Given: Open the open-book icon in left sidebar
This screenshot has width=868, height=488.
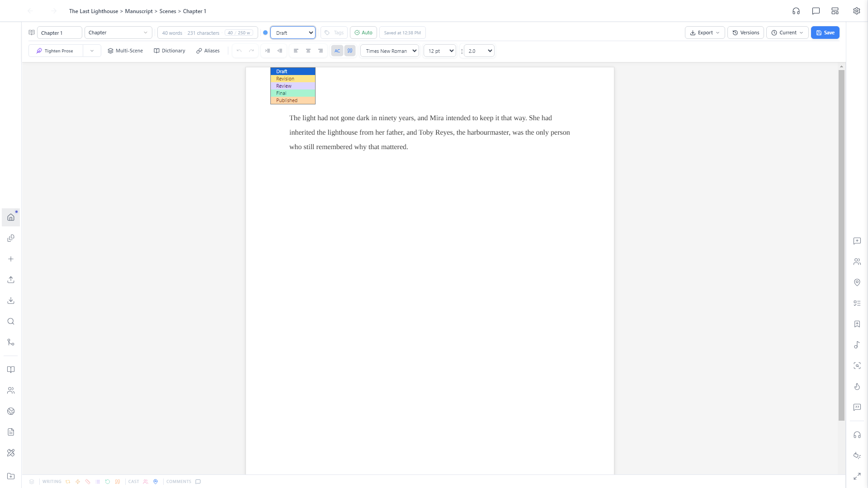Looking at the screenshot, I should (11, 370).
